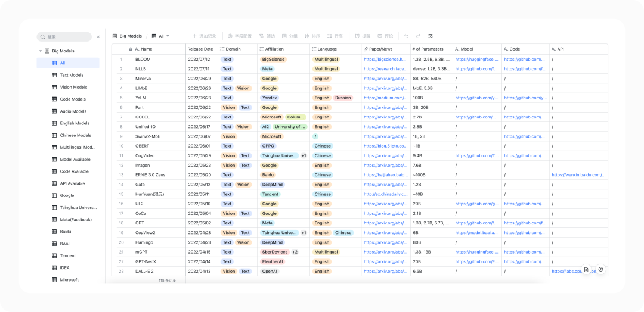The height and width of the screenshot is (312, 644).
Task: Collapse the sidebar with the double-chevron icon
Action: [x=98, y=37]
